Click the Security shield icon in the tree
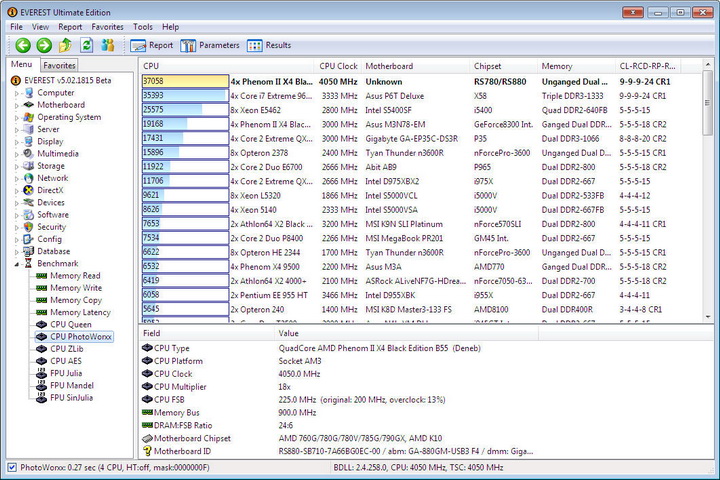The height and width of the screenshot is (480, 720). (x=28, y=227)
